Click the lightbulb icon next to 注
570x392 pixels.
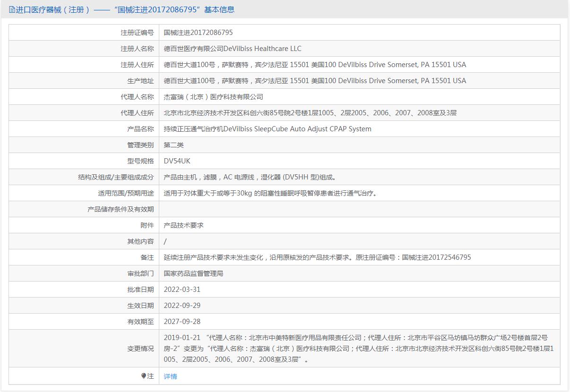144,376
